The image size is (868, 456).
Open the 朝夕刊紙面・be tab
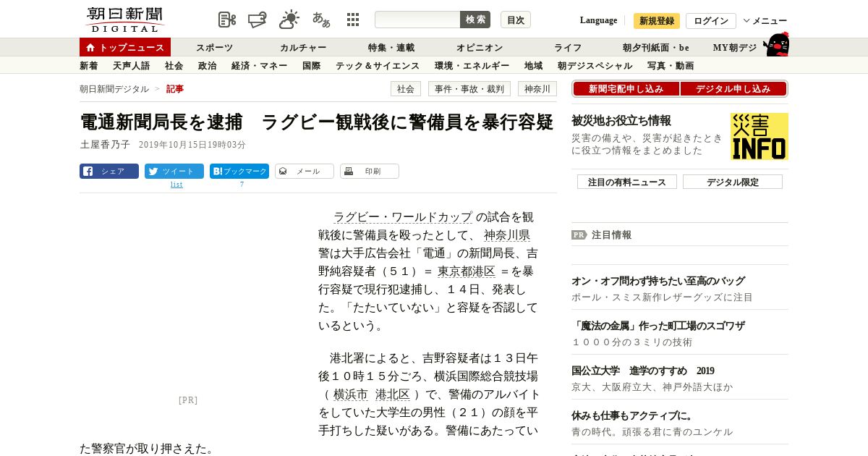[656, 48]
